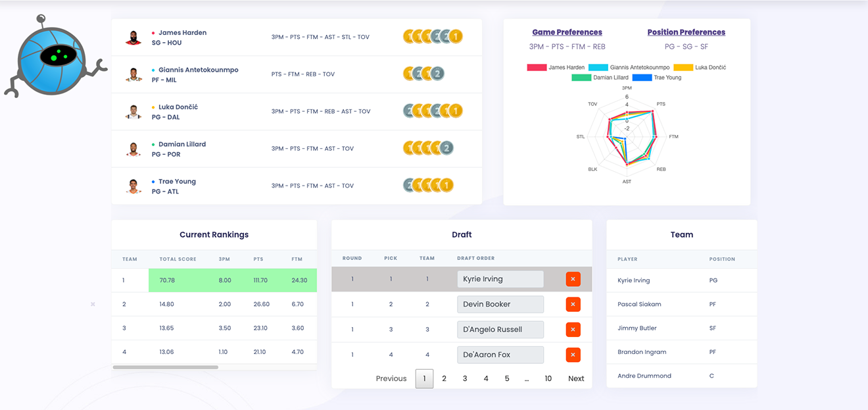The height and width of the screenshot is (410, 868).
Task: Remove De'Aaron Fox from the draft
Action: (x=572, y=355)
